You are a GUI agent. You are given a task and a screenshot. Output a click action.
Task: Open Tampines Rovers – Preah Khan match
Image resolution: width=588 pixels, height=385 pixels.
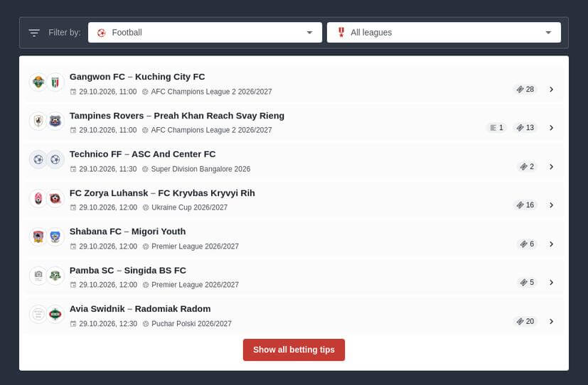(x=294, y=122)
